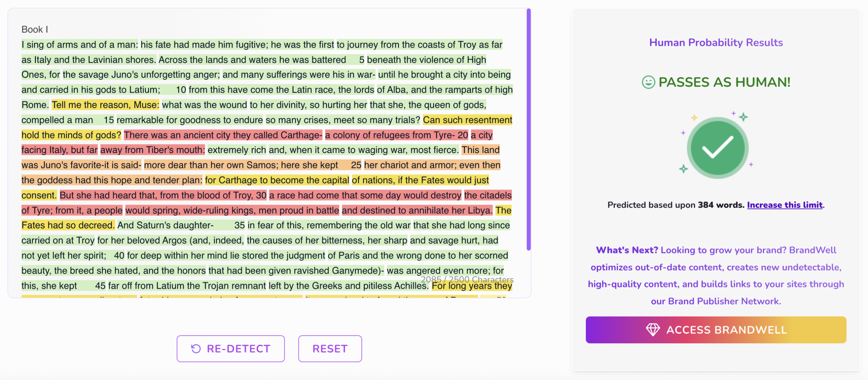868x380 pixels.
Task: Click the RE-DETECT button
Action: pos(231,348)
